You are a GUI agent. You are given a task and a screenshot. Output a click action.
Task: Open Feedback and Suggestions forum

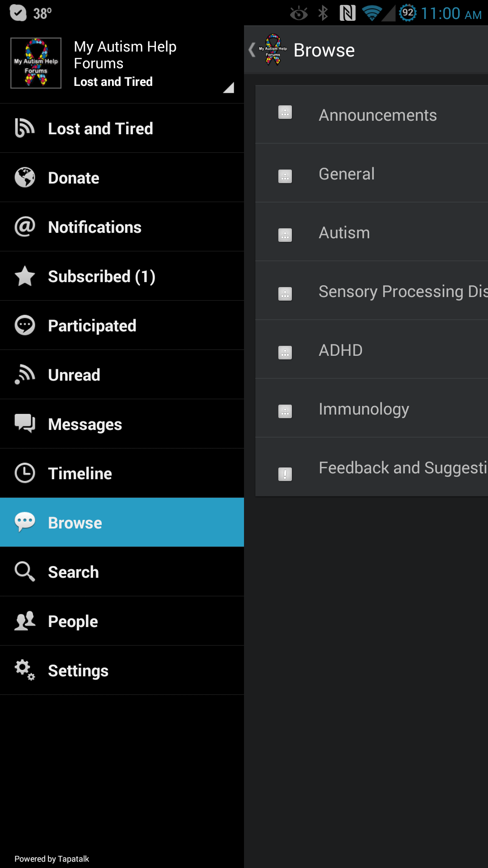click(x=377, y=467)
